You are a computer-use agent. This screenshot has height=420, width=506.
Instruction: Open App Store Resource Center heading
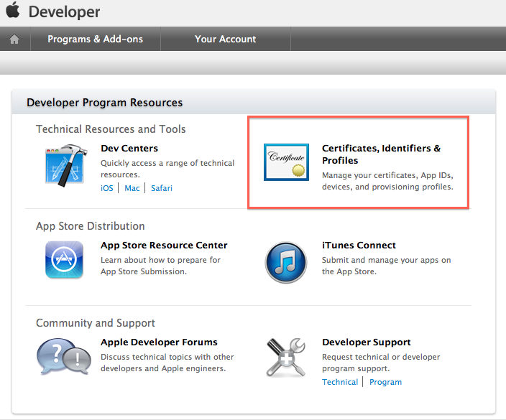point(164,246)
